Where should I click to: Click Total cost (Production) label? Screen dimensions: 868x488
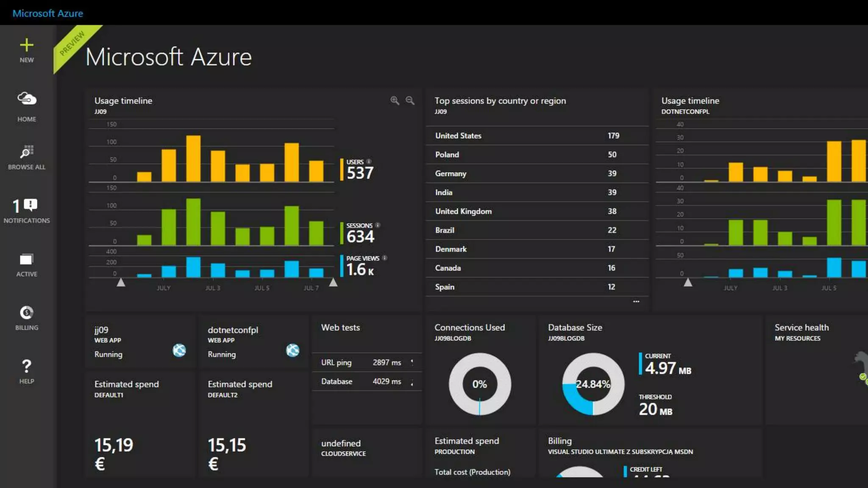click(x=472, y=472)
